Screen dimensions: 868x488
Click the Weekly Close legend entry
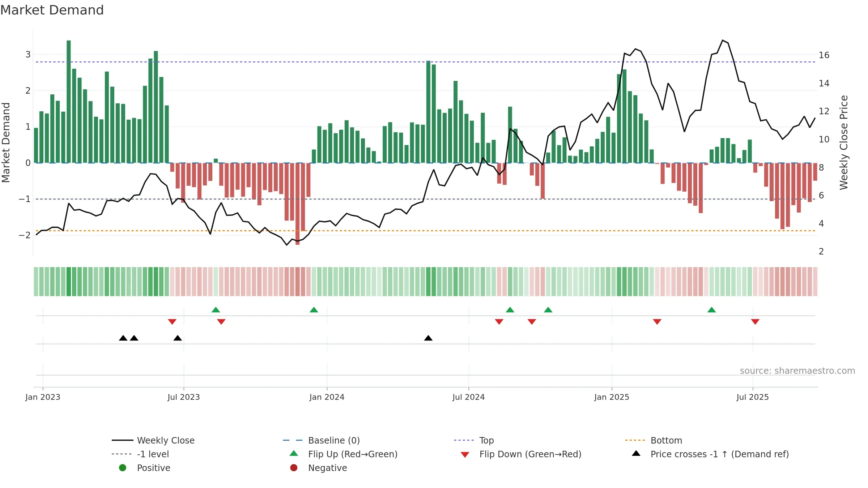153,440
